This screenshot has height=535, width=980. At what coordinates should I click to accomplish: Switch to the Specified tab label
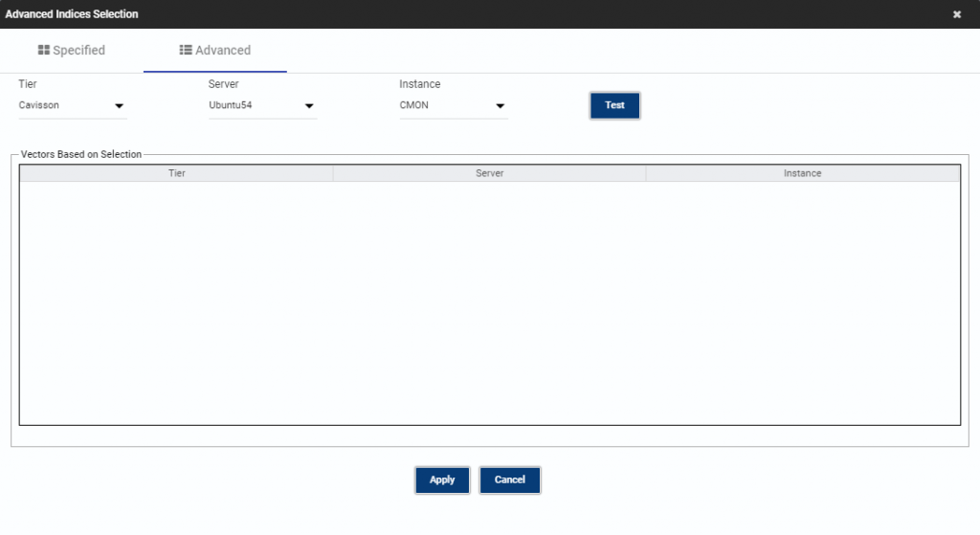point(78,50)
